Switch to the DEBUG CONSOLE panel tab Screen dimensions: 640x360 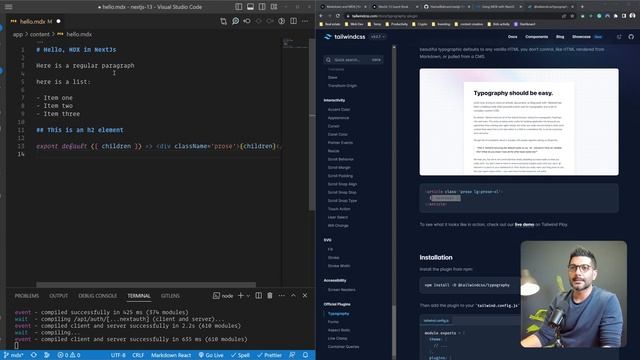click(x=98, y=296)
